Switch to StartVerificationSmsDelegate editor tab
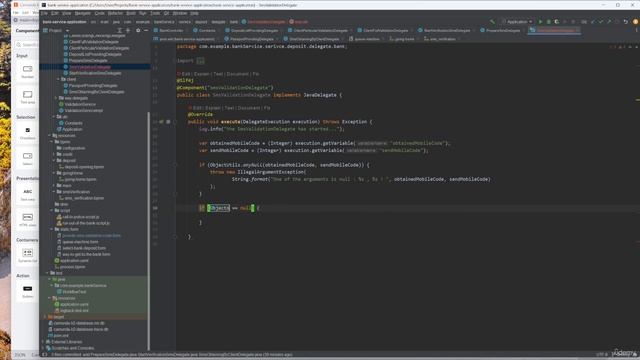The width and height of the screenshot is (640, 360). [x=446, y=31]
